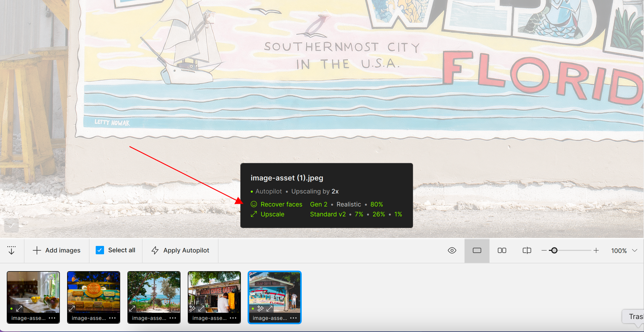Toggle the eye preview icon

tap(452, 250)
